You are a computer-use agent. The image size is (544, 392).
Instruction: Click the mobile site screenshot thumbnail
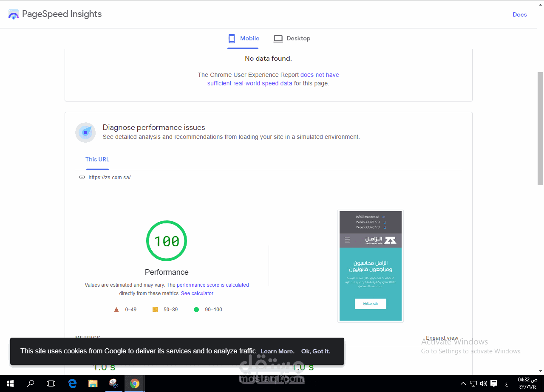click(x=370, y=266)
